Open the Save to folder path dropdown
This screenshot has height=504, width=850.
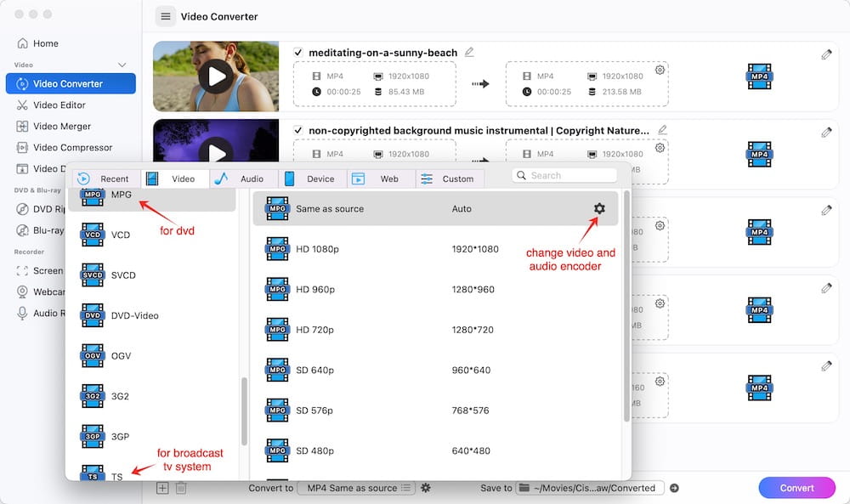[589, 489]
